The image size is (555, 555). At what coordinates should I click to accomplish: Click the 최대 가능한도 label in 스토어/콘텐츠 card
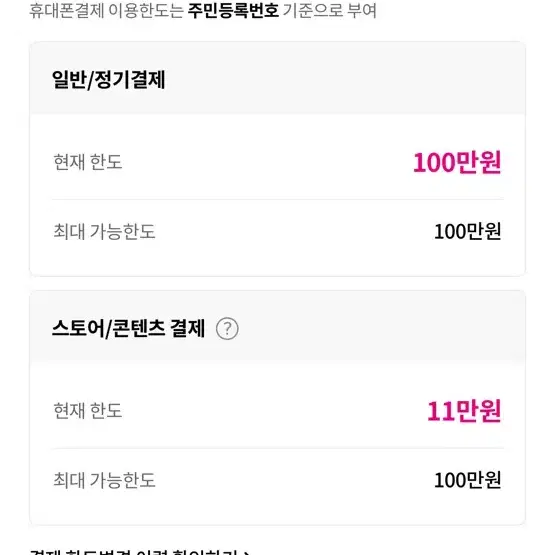tap(104, 480)
